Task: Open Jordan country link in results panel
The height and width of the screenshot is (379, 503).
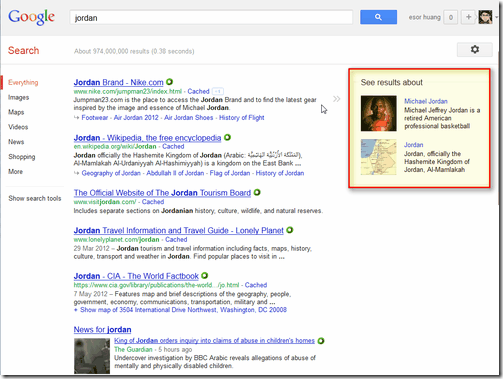Action: tap(414, 145)
